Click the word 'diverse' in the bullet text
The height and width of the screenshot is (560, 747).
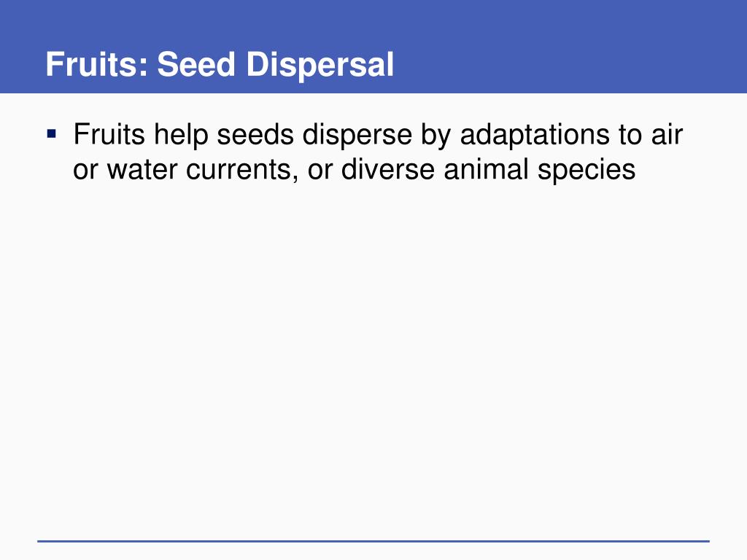pos(388,169)
